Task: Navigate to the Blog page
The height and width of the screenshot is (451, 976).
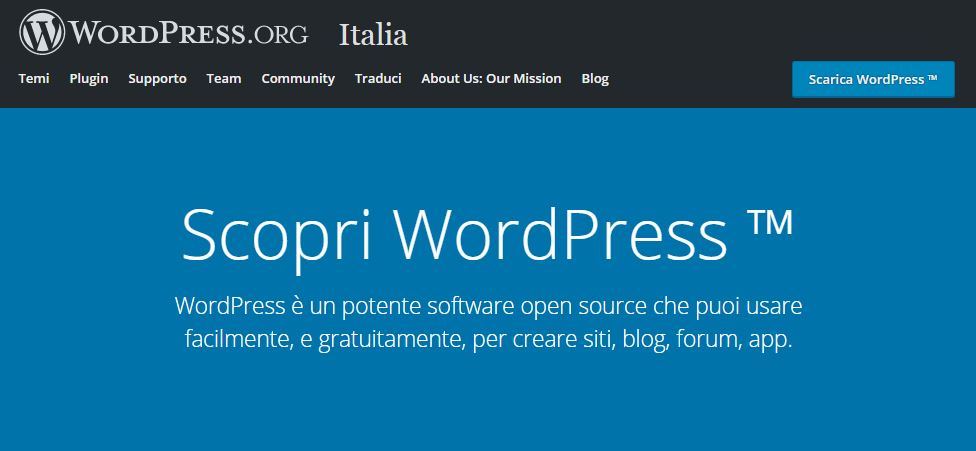Action: (595, 78)
